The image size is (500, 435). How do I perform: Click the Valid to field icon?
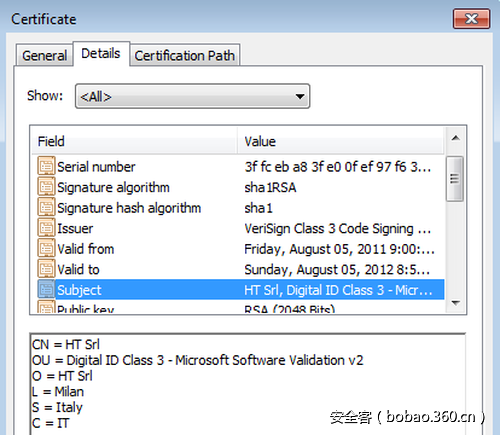tap(46, 269)
